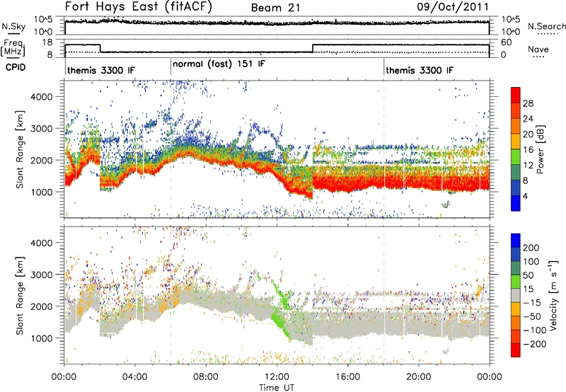Image resolution: width=566 pixels, height=392 pixels.
Task: Click the '200' tick on Velocity colorbar
Action: (x=531, y=248)
